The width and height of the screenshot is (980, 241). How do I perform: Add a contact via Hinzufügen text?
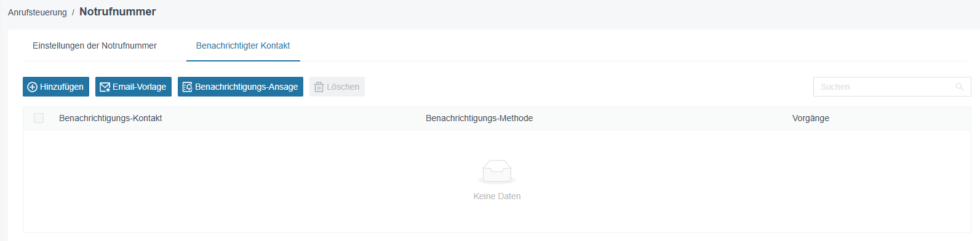pos(62,87)
